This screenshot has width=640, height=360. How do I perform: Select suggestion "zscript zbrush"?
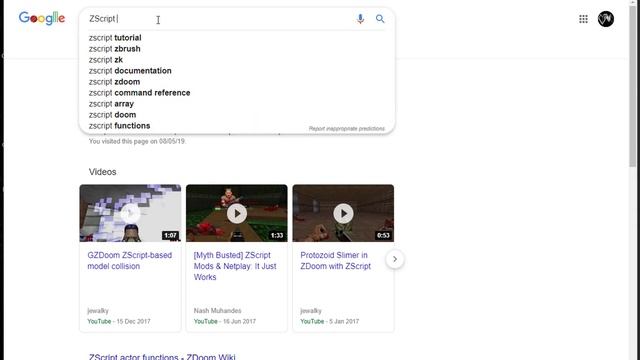click(115, 49)
